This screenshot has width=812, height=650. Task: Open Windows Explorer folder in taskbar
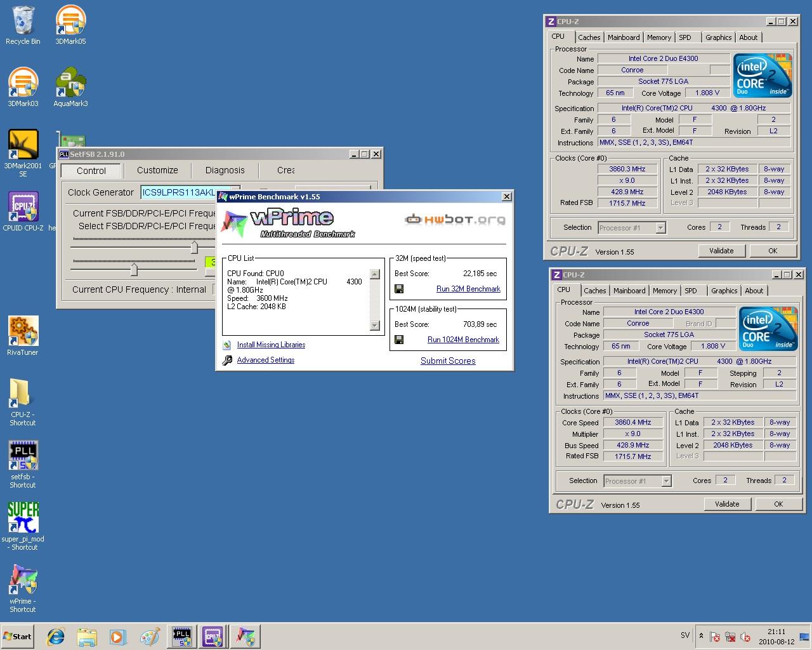(87, 636)
